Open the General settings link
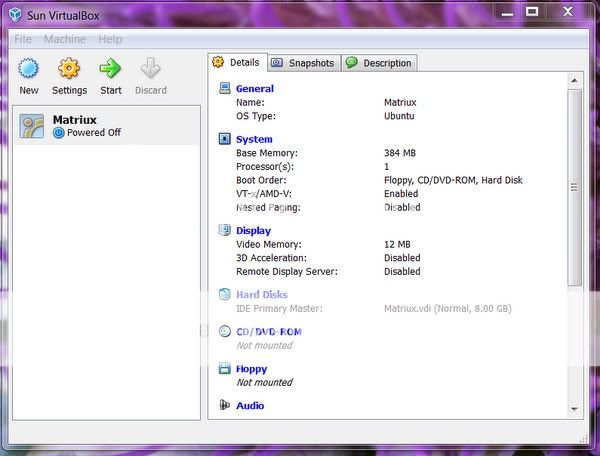 [x=255, y=89]
